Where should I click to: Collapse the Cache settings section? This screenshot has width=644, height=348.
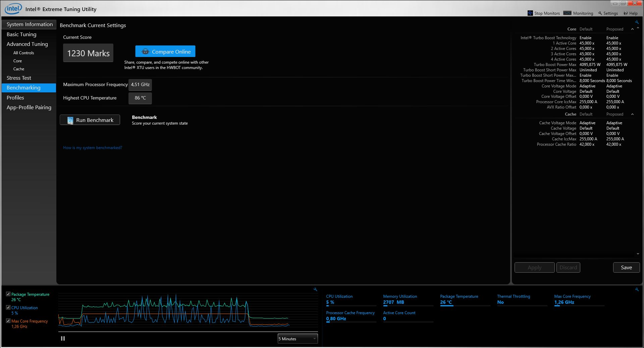(632, 114)
